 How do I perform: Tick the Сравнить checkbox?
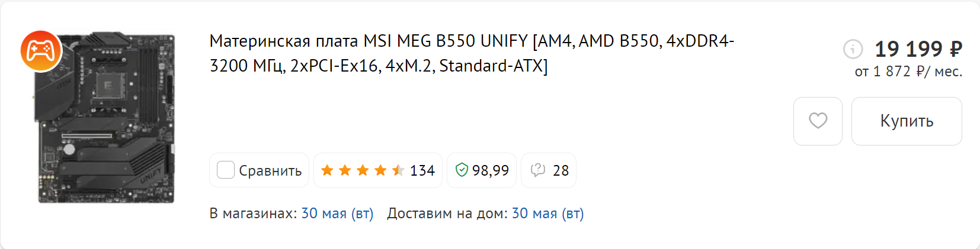[x=226, y=170]
